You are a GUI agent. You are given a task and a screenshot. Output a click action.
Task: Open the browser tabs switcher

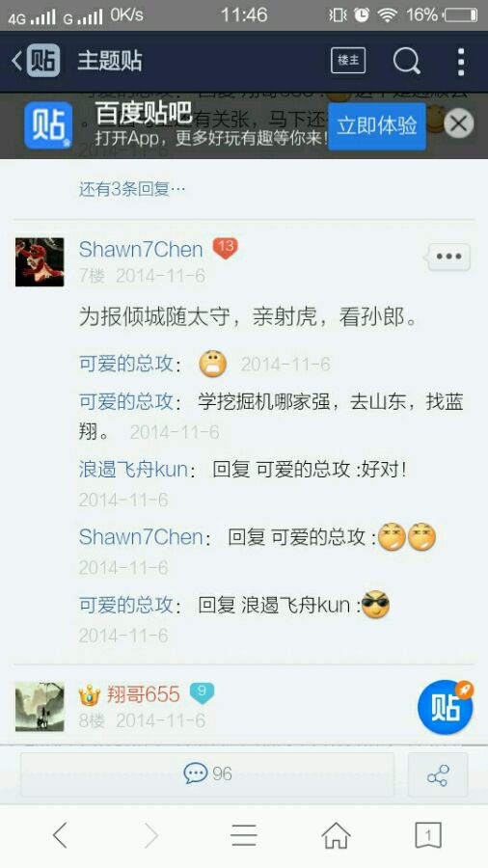click(x=428, y=835)
